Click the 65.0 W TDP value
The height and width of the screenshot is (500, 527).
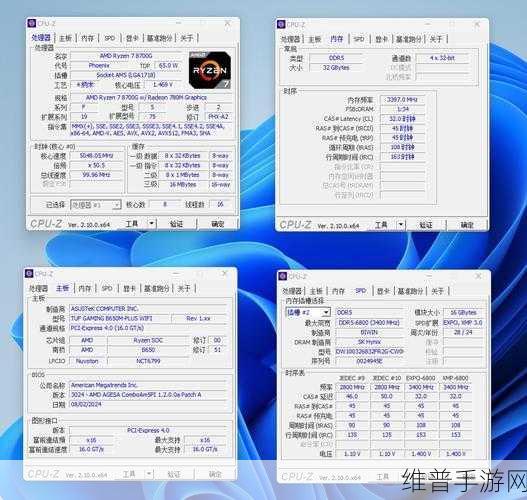[x=168, y=65]
